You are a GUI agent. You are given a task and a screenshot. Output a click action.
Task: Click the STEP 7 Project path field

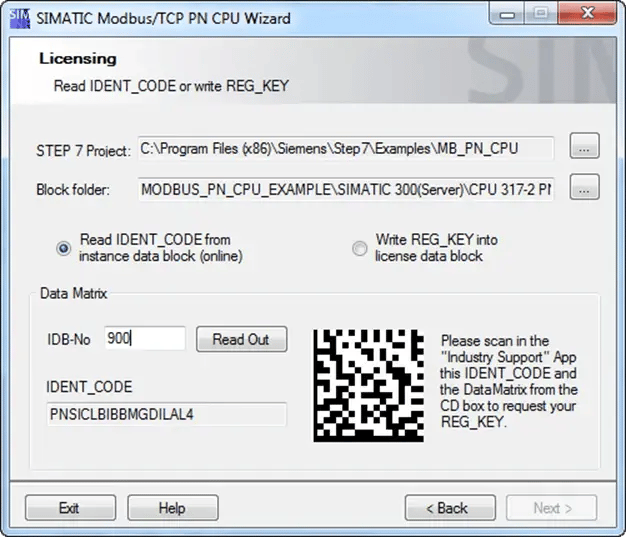346,149
